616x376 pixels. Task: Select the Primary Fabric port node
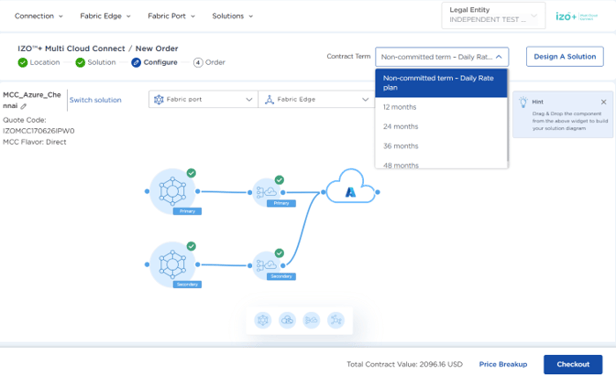pos(172,191)
